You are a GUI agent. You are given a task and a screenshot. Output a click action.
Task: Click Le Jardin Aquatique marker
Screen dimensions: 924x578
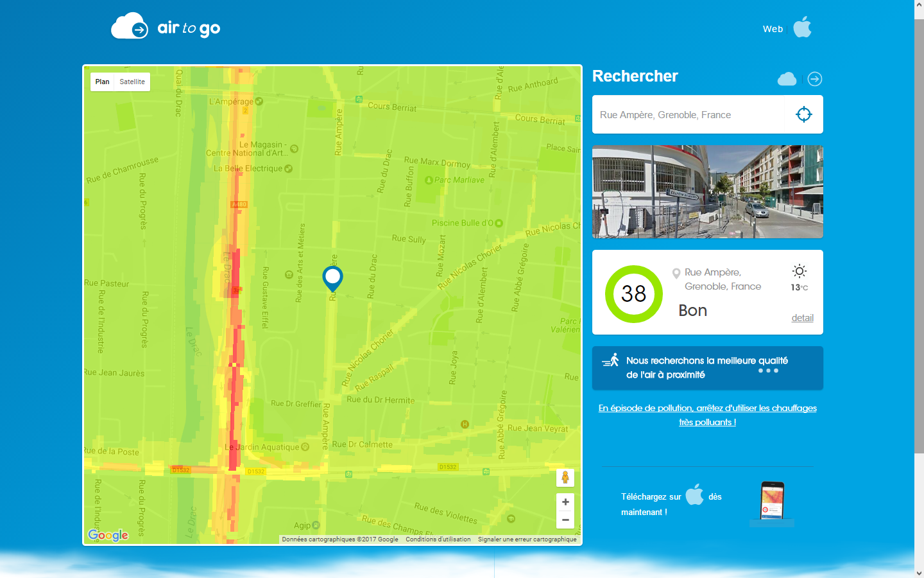[x=305, y=447]
